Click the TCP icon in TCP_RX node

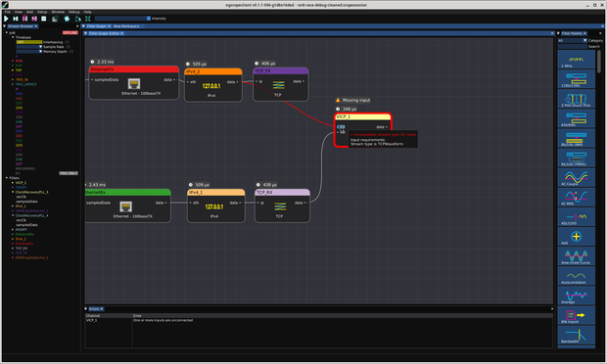pos(280,206)
